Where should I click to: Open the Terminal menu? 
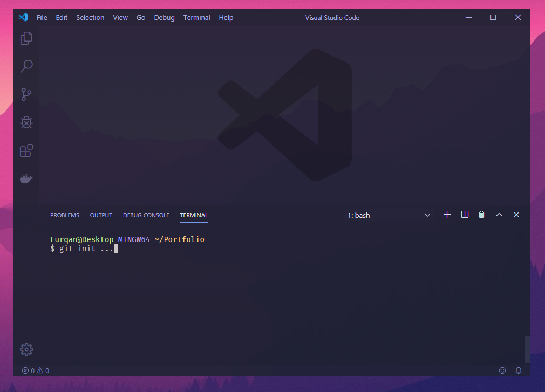(196, 17)
